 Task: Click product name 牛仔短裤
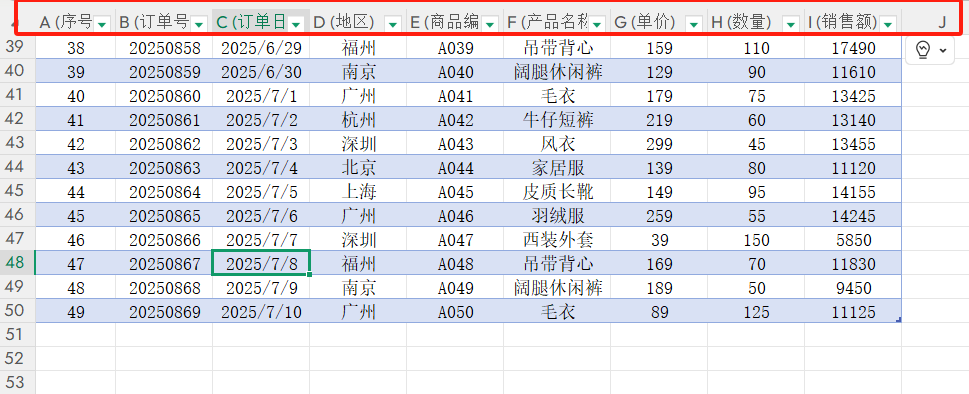557,120
